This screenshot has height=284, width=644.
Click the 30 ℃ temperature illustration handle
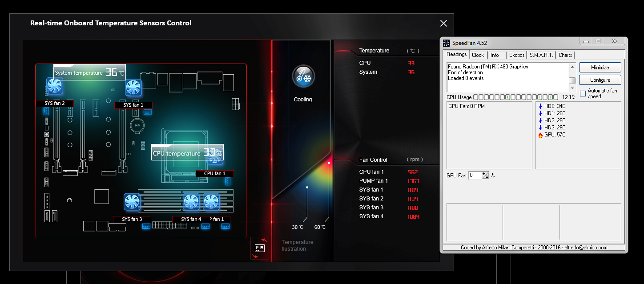click(307, 188)
